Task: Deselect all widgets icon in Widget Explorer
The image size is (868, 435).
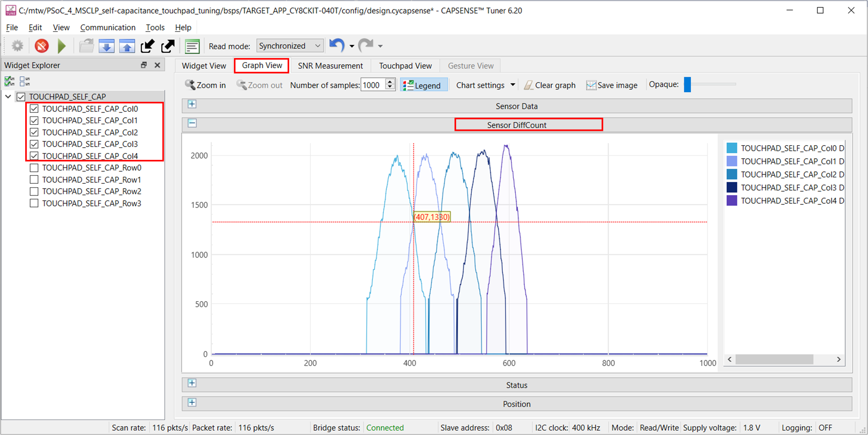Action: [x=24, y=81]
